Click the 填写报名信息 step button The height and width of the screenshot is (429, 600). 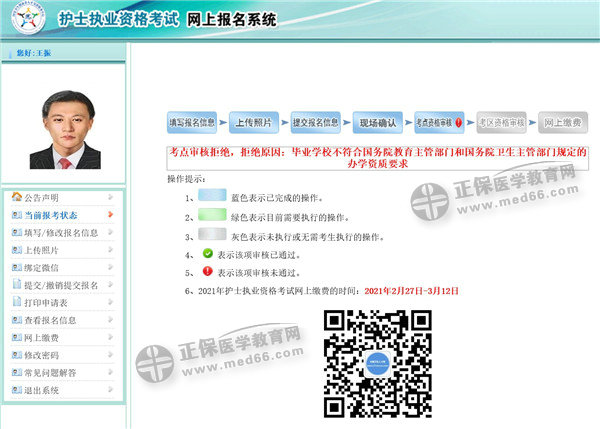[192, 122]
